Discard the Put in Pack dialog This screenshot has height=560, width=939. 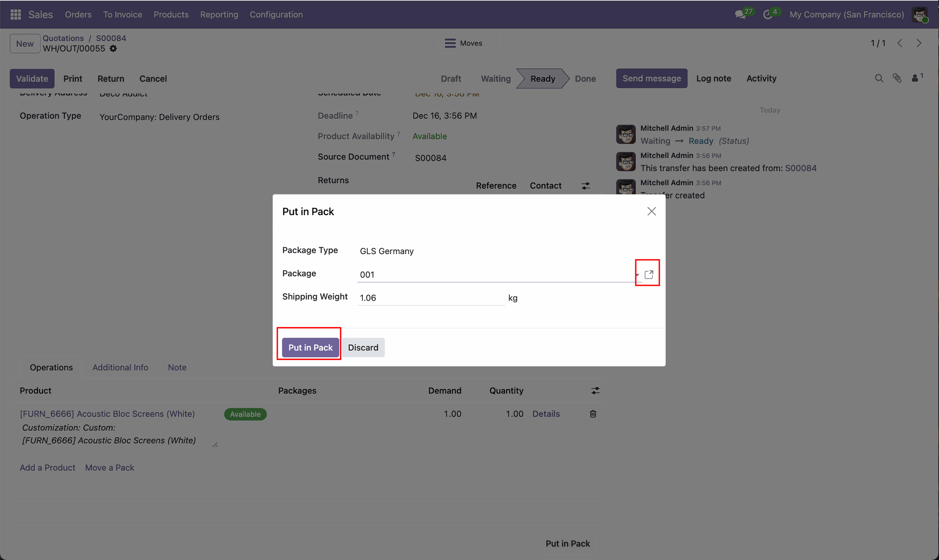click(363, 347)
